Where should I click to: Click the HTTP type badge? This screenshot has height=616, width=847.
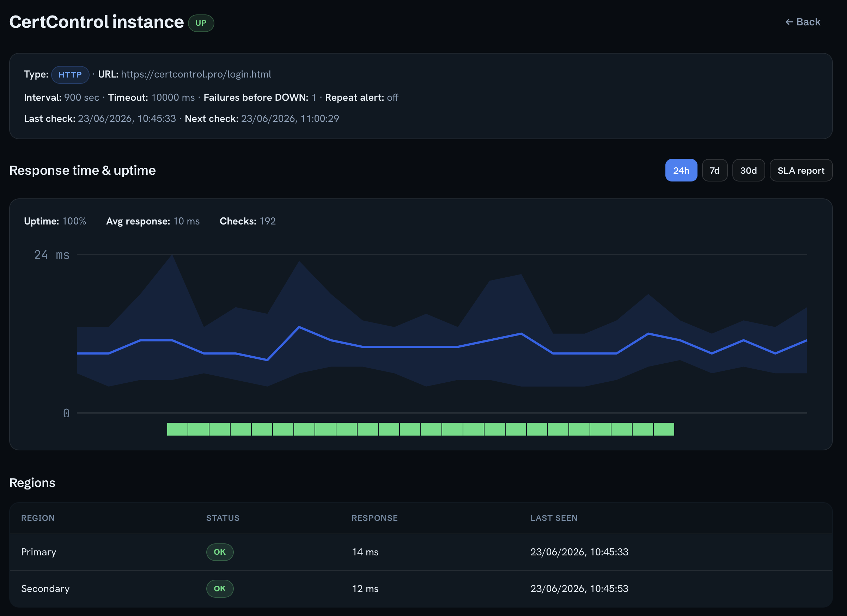tap(70, 75)
